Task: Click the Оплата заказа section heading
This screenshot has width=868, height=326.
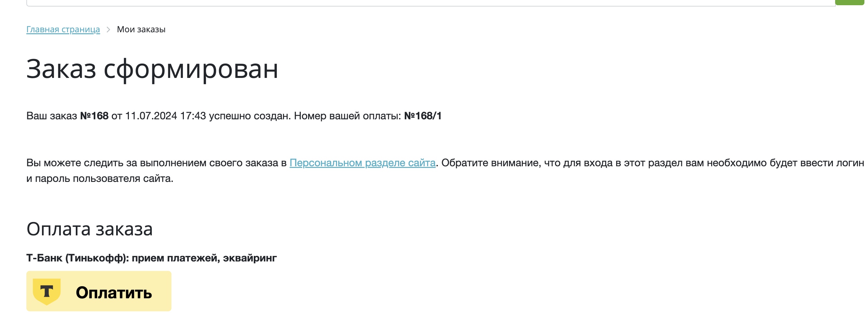Action: (89, 229)
